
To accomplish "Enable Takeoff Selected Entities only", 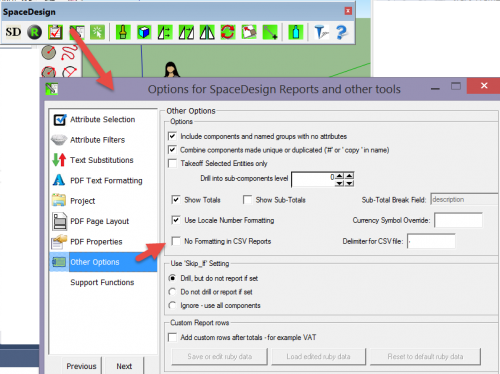I will coord(172,163).
